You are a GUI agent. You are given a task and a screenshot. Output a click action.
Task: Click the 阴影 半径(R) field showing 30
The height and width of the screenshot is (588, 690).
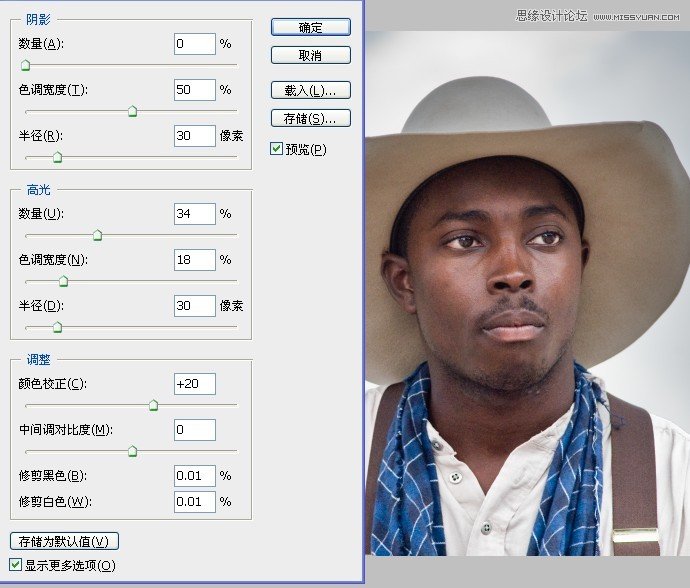tap(195, 136)
